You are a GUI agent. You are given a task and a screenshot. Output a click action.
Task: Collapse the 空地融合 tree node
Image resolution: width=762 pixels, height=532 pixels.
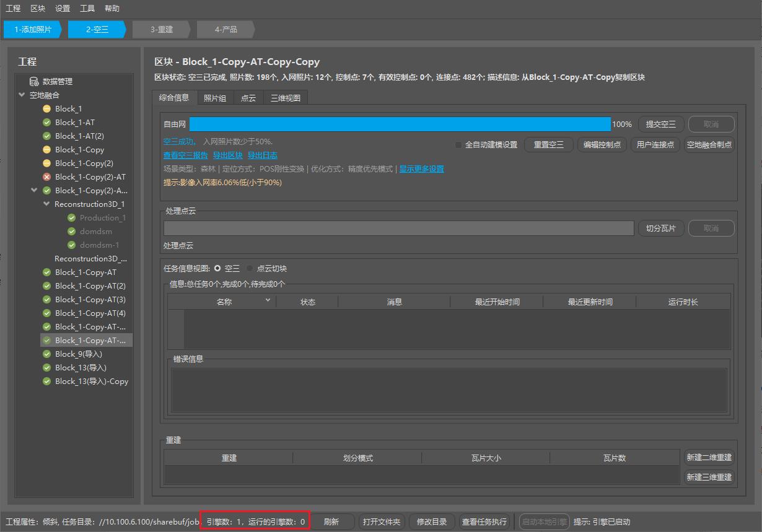[22, 95]
